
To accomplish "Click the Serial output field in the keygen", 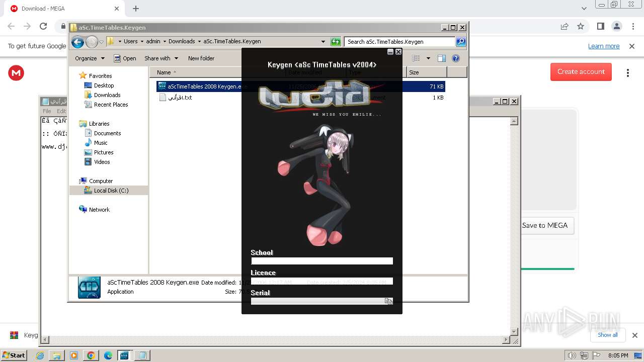I will pyautogui.click(x=317, y=301).
